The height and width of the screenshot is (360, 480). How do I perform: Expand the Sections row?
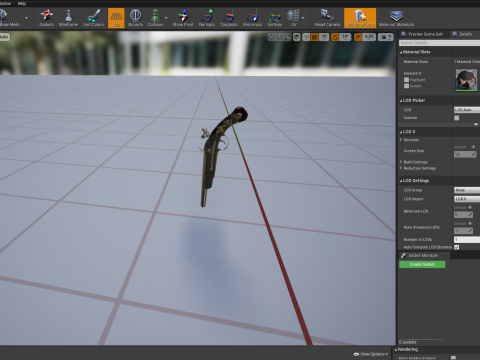(401, 140)
